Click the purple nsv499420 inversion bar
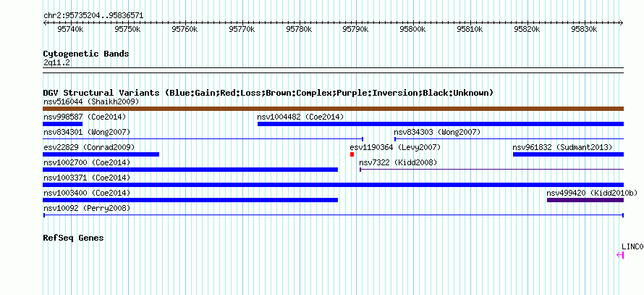Screen dimensions: 644x295 pos(585,200)
